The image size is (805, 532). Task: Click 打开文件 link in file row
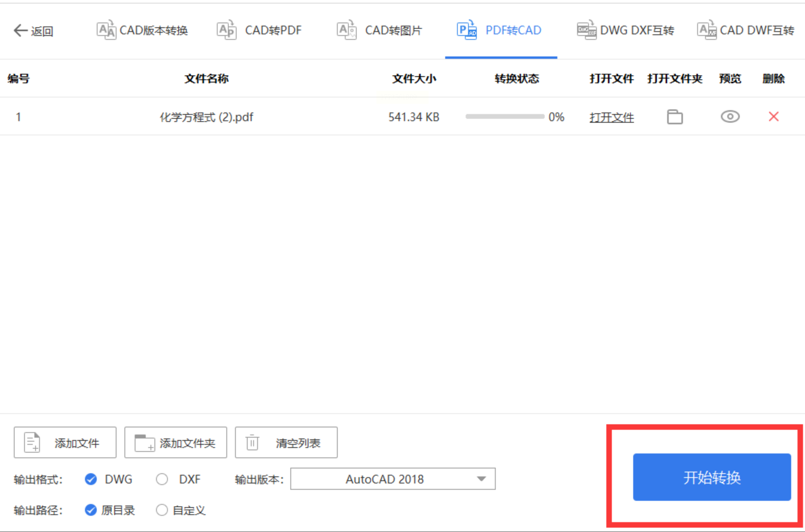click(611, 117)
